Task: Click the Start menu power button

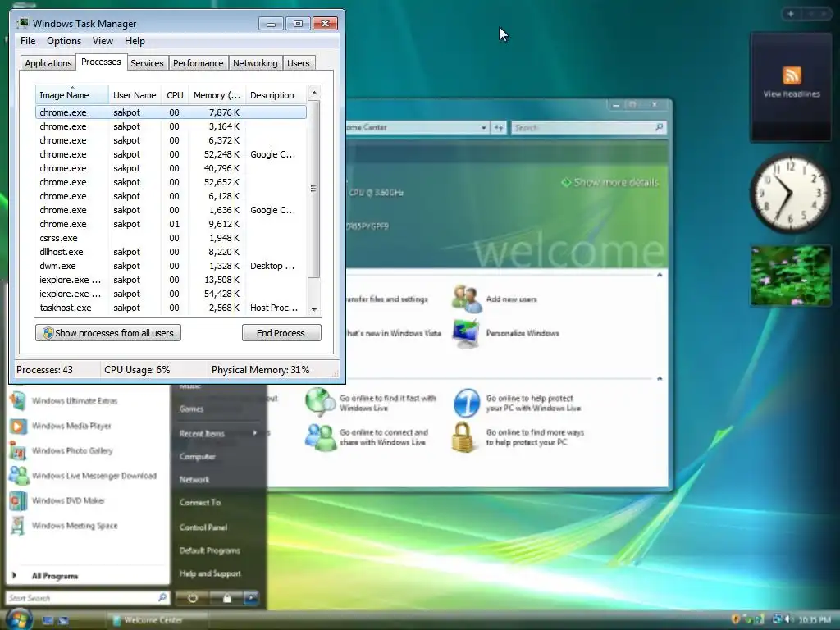Action: click(192, 598)
